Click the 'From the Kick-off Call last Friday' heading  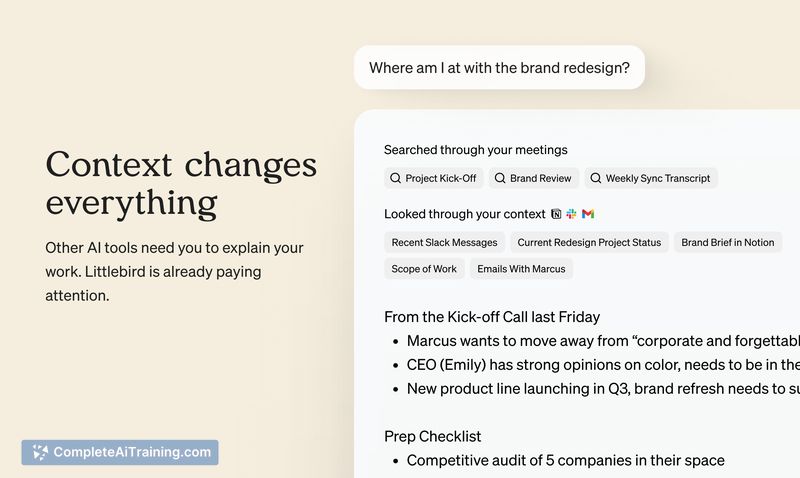[491, 317]
